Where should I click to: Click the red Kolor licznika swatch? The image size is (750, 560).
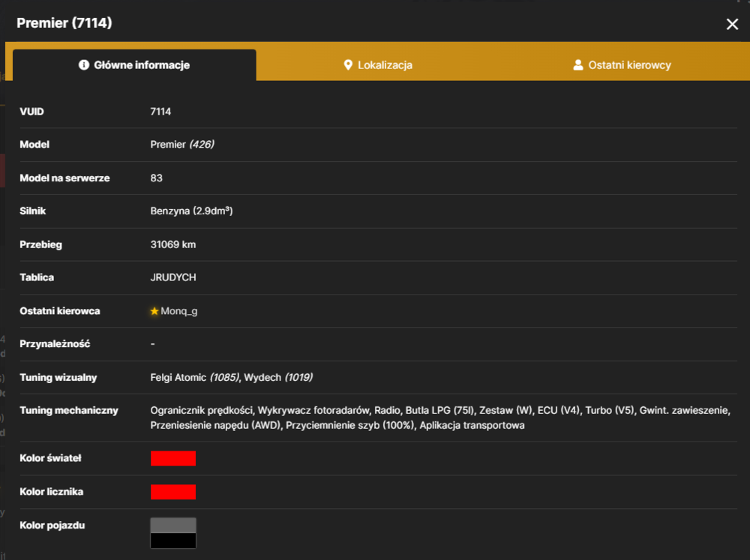coord(173,492)
